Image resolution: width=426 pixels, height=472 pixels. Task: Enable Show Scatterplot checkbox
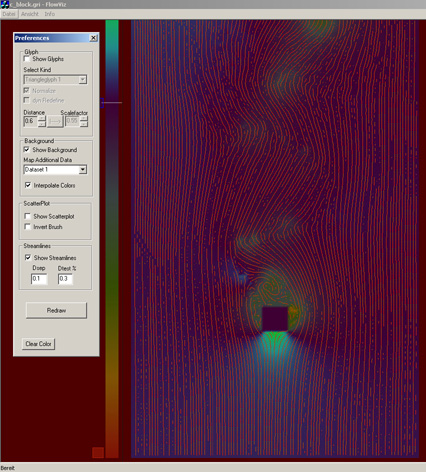click(x=28, y=216)
